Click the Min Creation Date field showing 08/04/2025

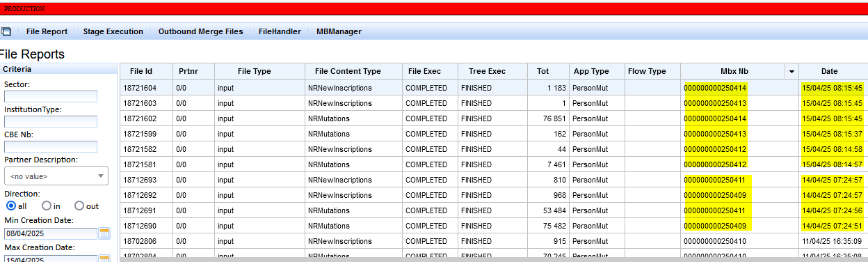(51, 233)
